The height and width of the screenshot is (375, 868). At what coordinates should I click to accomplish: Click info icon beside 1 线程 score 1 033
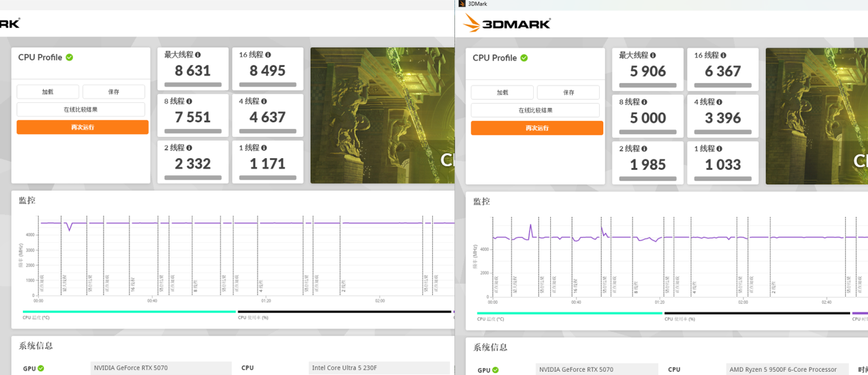point(719,149)
